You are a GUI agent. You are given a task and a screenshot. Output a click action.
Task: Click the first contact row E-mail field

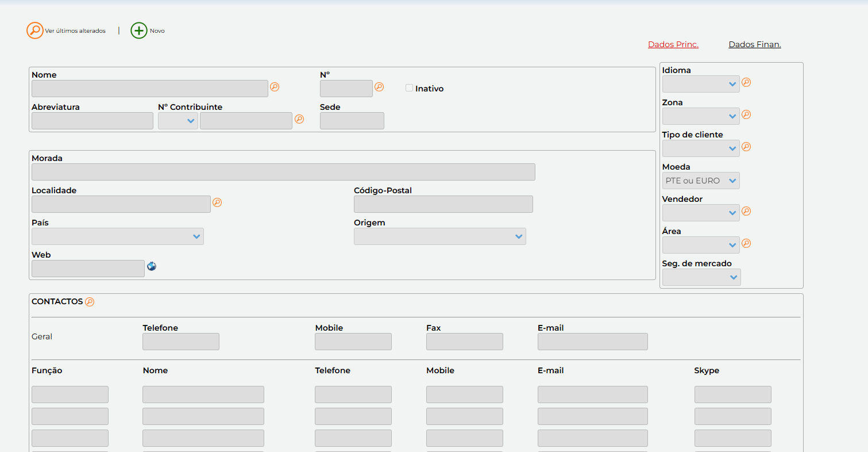pos(593,394)
